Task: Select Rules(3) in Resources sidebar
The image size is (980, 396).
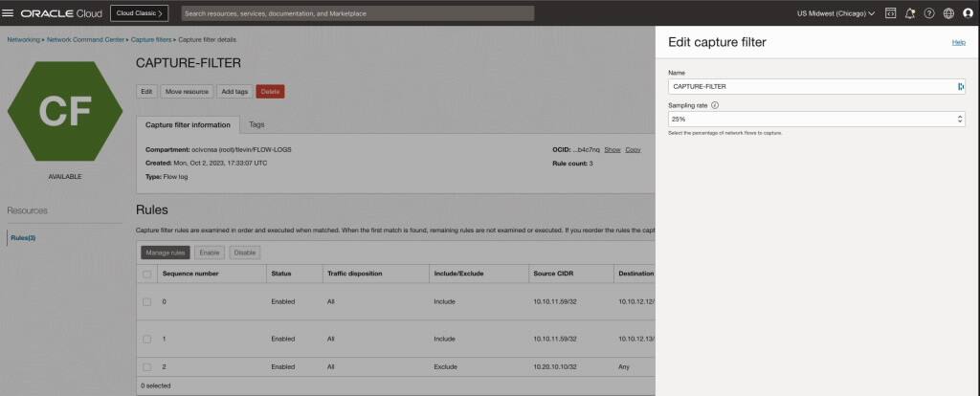Action: (x=23, y=238)
